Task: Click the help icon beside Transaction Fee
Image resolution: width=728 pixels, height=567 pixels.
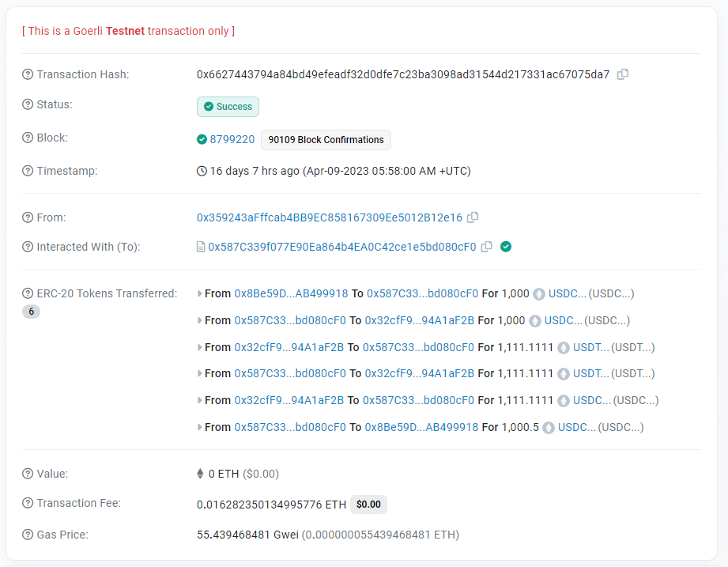Action: [x=28, y=503]
